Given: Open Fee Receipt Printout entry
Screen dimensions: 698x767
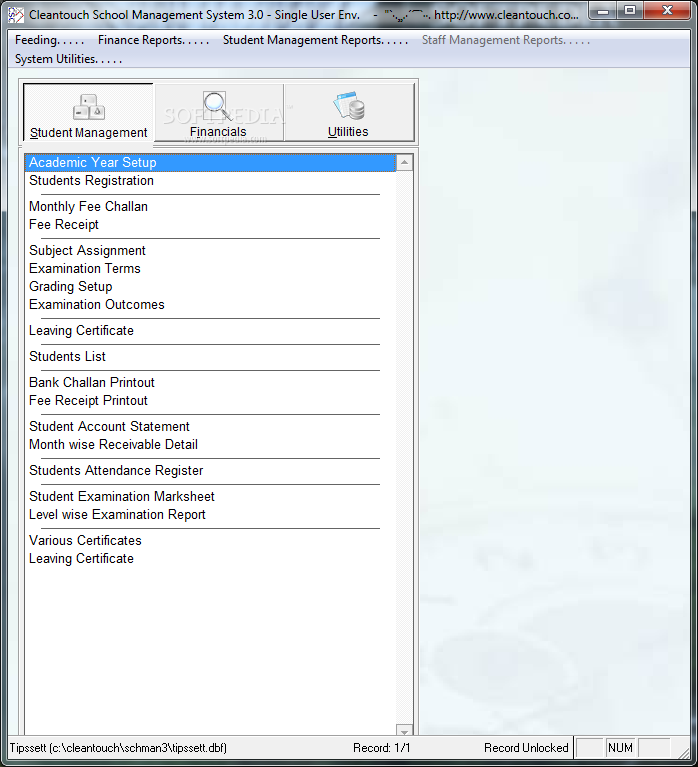Looking at the screenshot, I should click(x=88, y=401).
